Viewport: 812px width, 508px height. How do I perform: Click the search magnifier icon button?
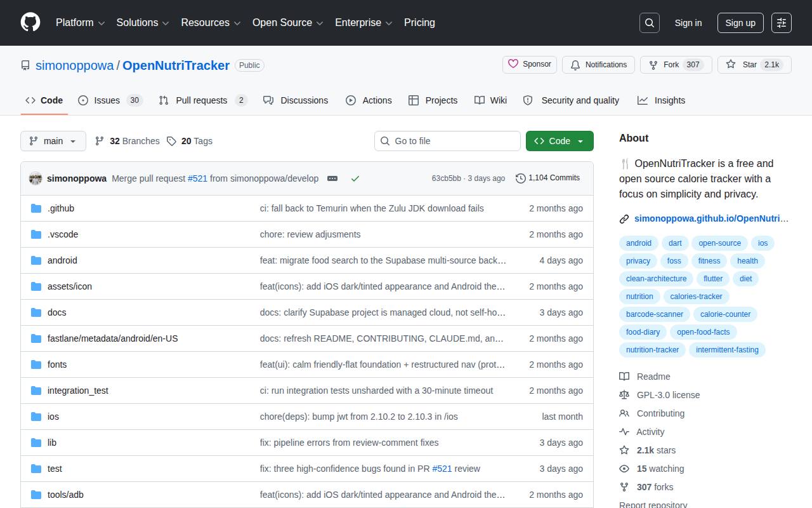[650, 23]
